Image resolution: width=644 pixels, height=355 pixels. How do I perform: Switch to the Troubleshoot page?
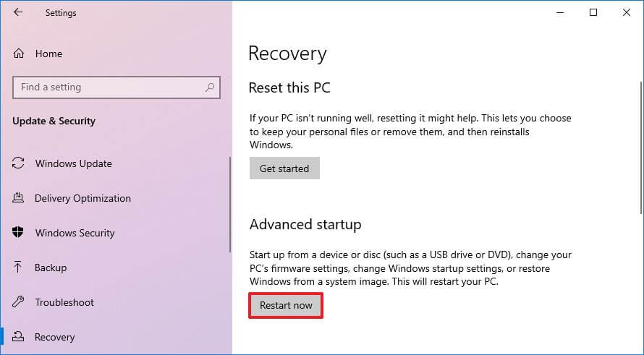click(x=64, y=302)
